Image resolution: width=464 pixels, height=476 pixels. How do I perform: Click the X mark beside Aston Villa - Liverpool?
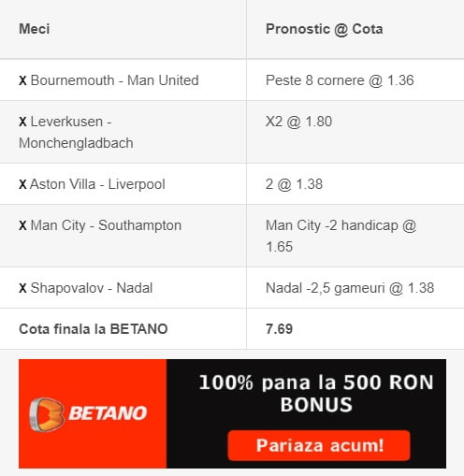(x=22, y=184)
